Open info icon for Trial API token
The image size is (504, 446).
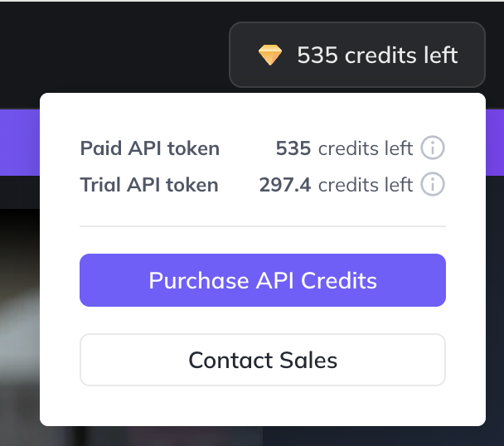tap(433, 185)
